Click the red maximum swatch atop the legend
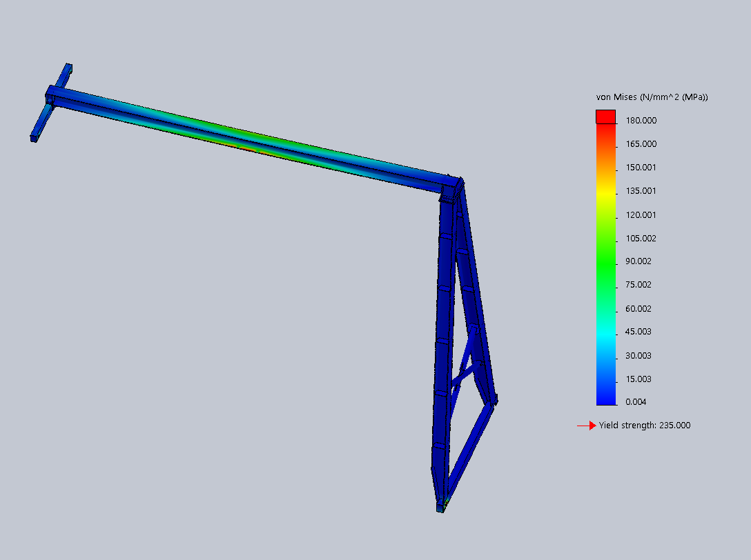 tap(605, 117)
